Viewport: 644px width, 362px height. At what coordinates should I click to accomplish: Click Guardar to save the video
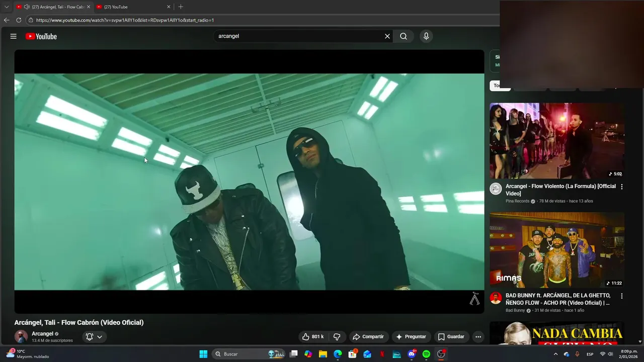point(451,336)
